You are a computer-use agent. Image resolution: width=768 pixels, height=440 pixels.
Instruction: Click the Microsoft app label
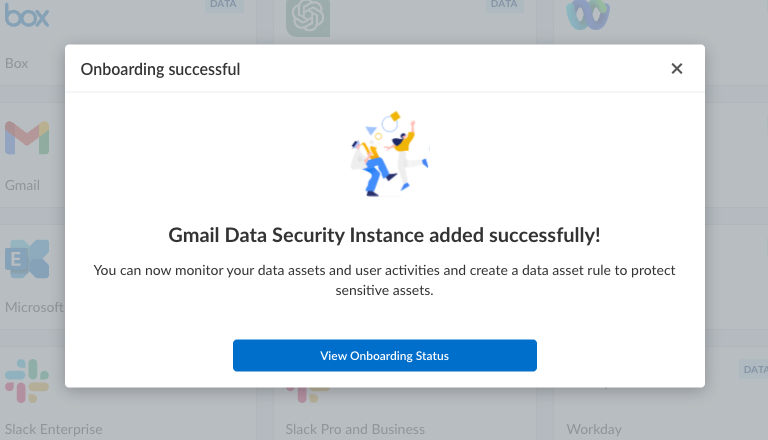35,306
